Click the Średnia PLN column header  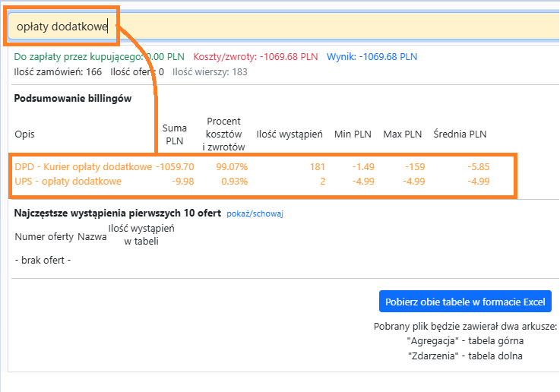point(460,134)
